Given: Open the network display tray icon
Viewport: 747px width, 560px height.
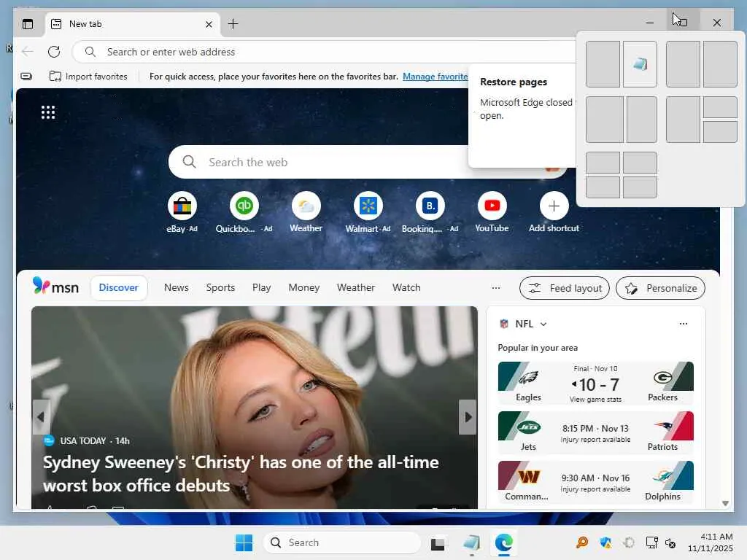Looking at the screenshot, I should pyautogui.click(x=651, y=542).
